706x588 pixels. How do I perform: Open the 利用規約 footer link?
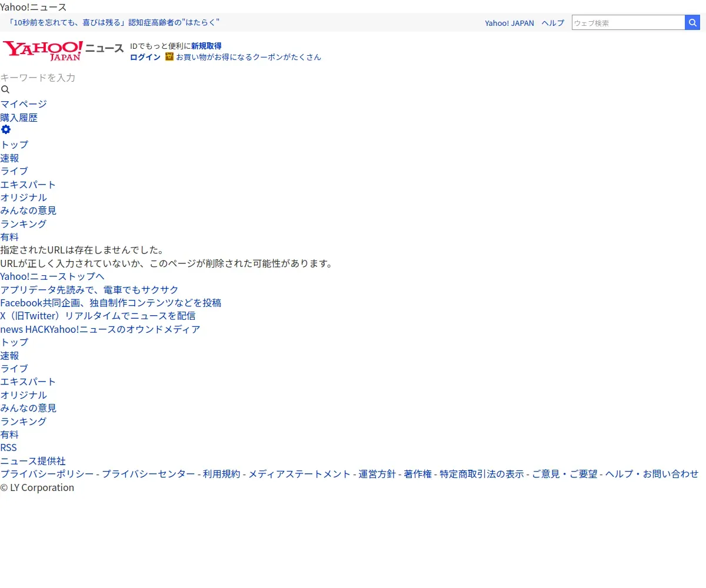point(222,474)
